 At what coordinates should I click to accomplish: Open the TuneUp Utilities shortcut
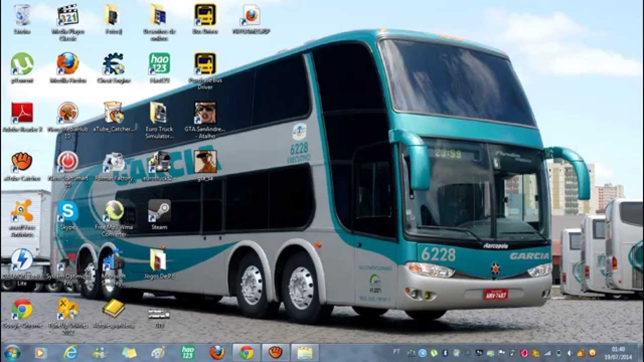68,316
